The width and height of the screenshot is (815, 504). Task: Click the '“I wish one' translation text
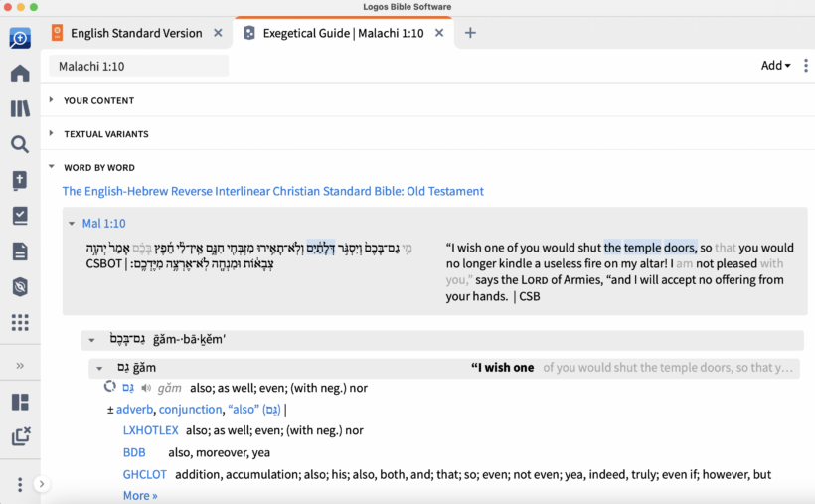[502, 368]
